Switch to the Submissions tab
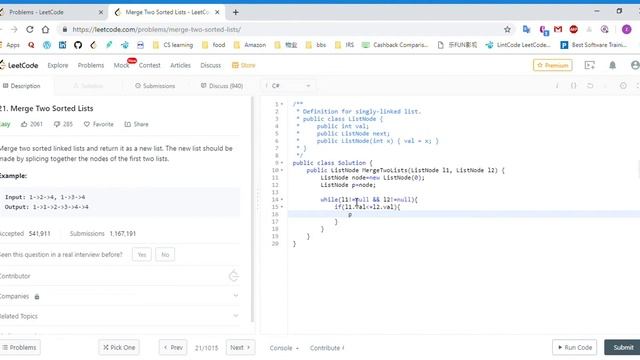 pyautogui.click(x=155, y=86)
